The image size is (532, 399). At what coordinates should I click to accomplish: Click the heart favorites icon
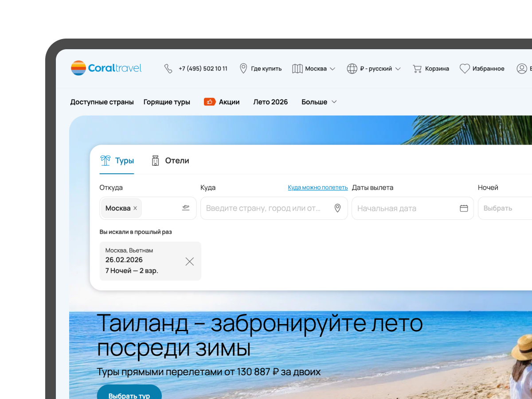coord(465,69)
